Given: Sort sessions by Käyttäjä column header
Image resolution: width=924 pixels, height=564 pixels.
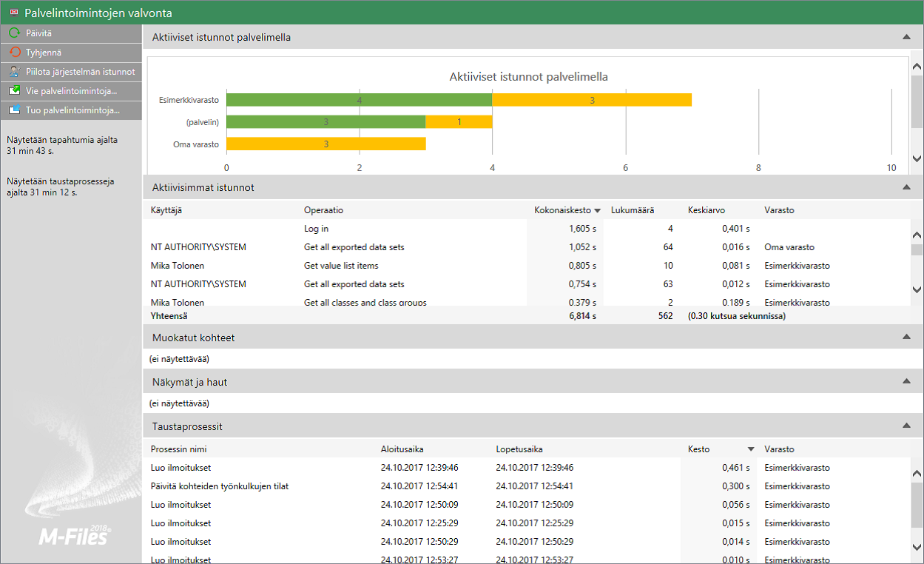Looking at the screenshot, I should coord(166,210).
